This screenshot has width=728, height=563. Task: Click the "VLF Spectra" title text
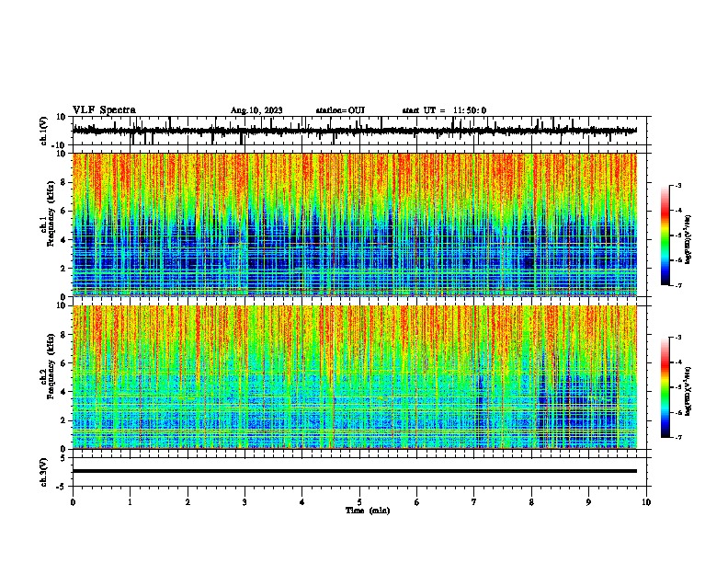pyautogui.click(x=104, y=110)
